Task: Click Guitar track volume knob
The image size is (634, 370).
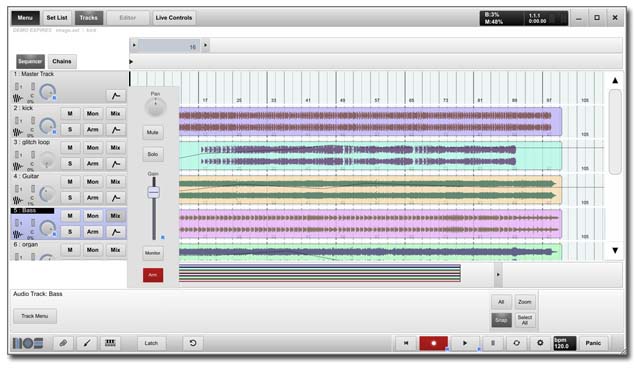Action: 47,194
